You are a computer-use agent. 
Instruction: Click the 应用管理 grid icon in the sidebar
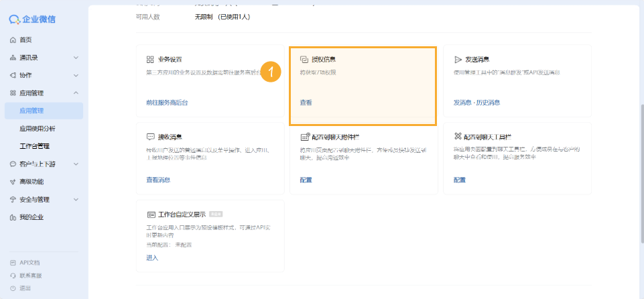coord(13,93)
